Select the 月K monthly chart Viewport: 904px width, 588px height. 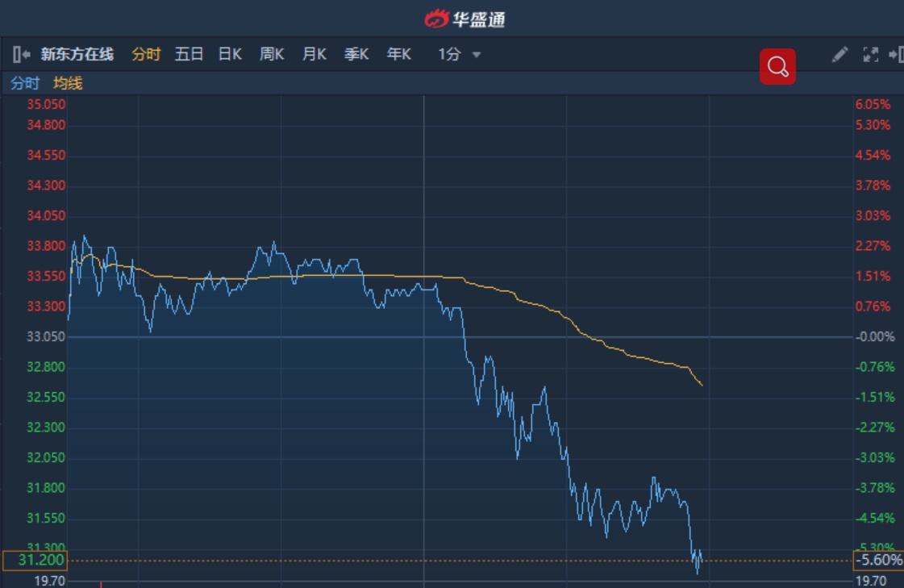pyautogui.click(x=314, y=55)
